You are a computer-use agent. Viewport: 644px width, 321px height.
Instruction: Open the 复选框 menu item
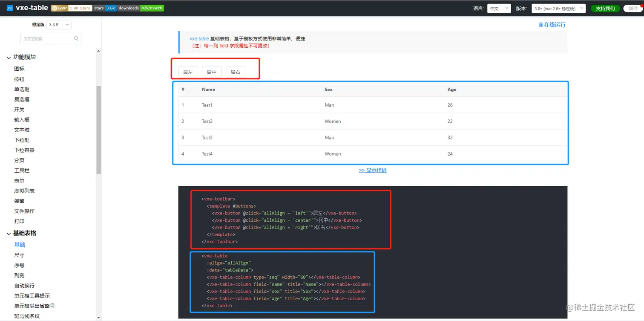(x=22, y=99)
